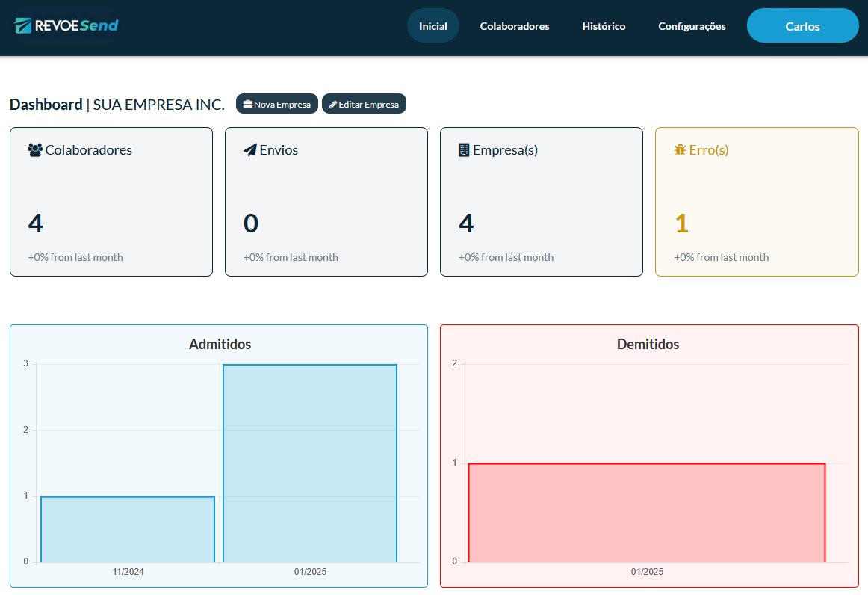
Task: Click the Colaboradores card title
Action: pos(89,150)
